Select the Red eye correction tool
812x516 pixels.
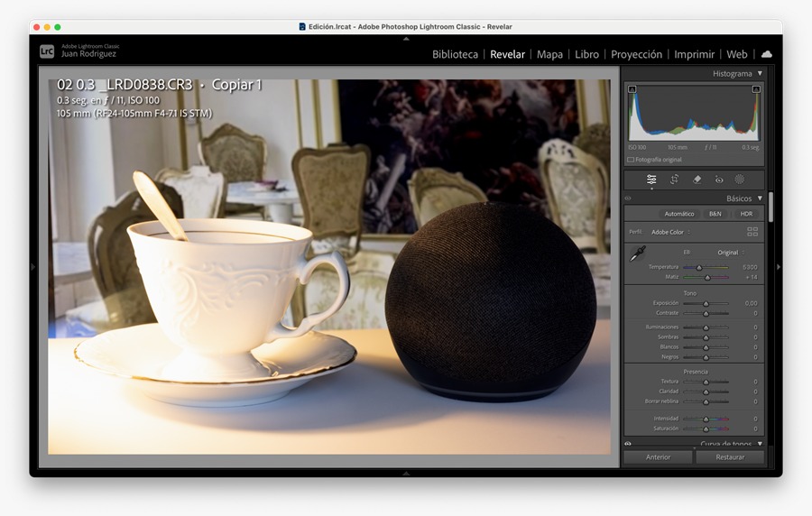[x=719, y=180]
